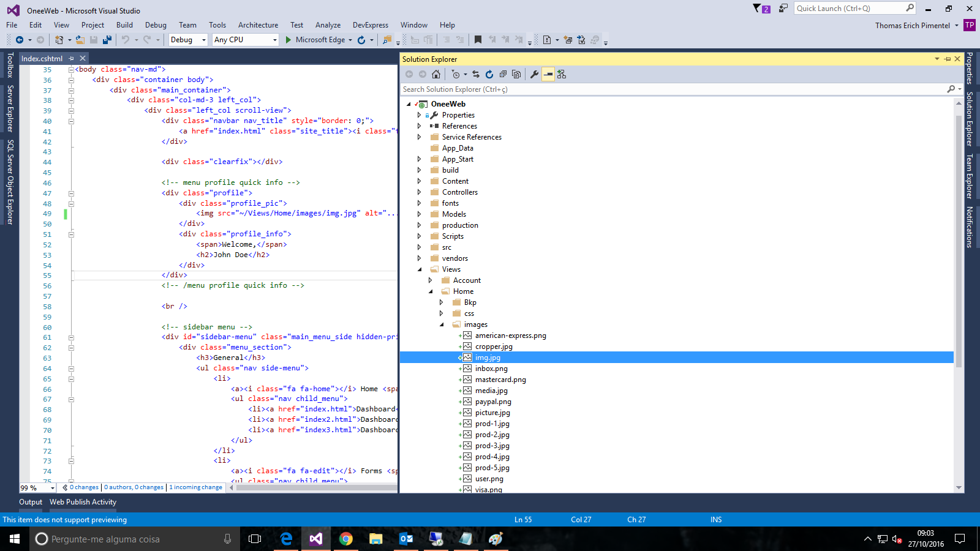
Task: Click the Show All Files icon
Action: point(516,74)
